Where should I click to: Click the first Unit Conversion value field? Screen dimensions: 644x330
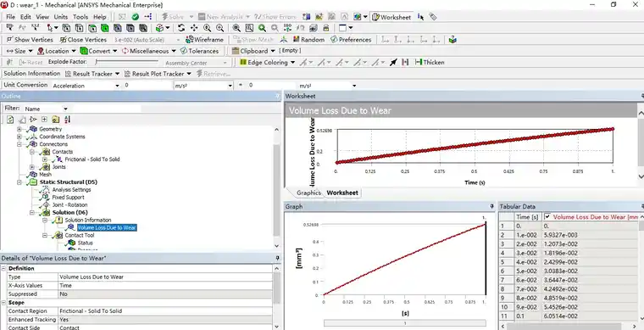coord(147,86)
